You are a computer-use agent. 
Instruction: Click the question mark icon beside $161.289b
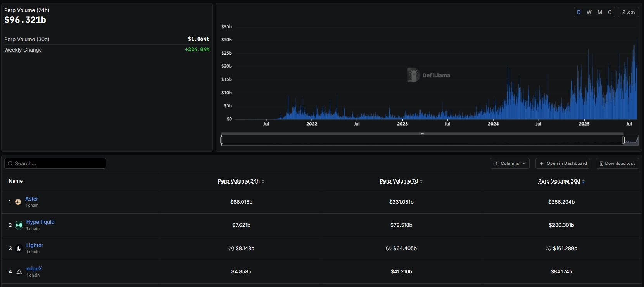click(548, 248)
